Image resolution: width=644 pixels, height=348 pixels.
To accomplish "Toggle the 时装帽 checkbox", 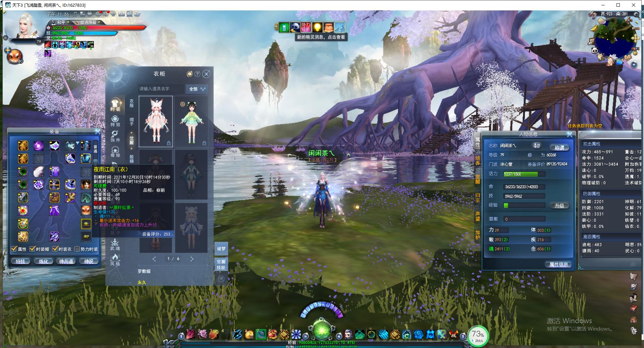I will [x=33, y=249].
